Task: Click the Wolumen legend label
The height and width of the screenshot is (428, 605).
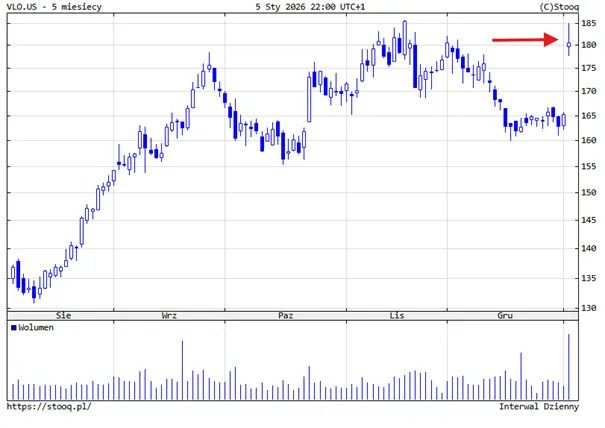Action: (36, 328)
